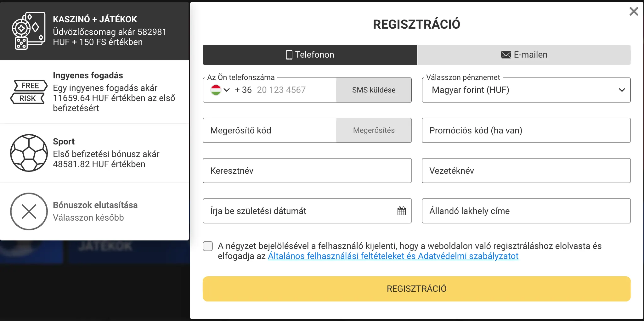Open the Általános felhasználási feltételek link

[x=393, y=256]
